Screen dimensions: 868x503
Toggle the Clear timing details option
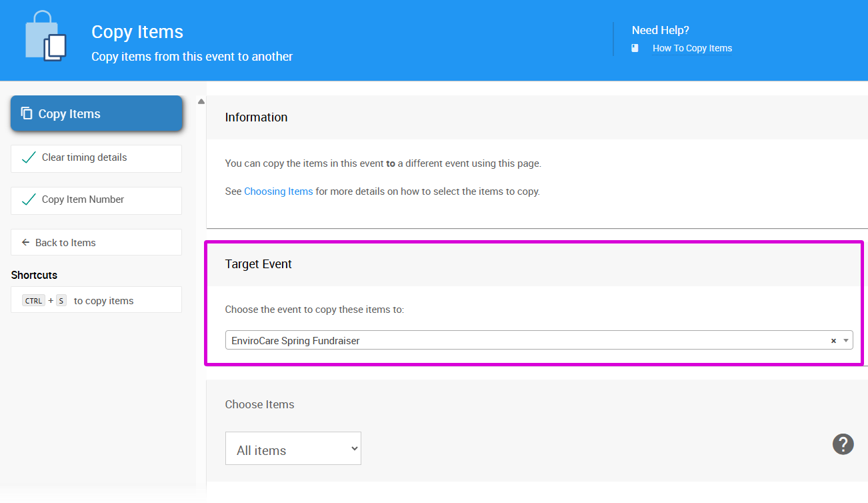pyautogui.click(x=96, y=158)
